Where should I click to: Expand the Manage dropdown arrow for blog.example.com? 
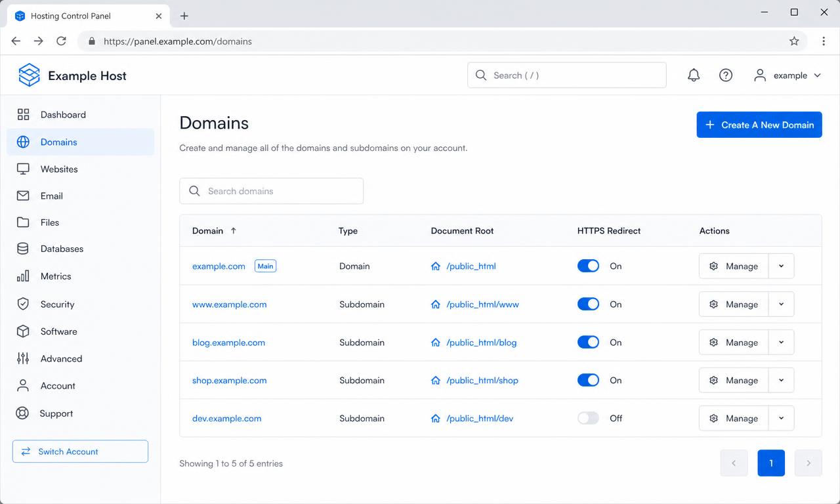point(781,343)
